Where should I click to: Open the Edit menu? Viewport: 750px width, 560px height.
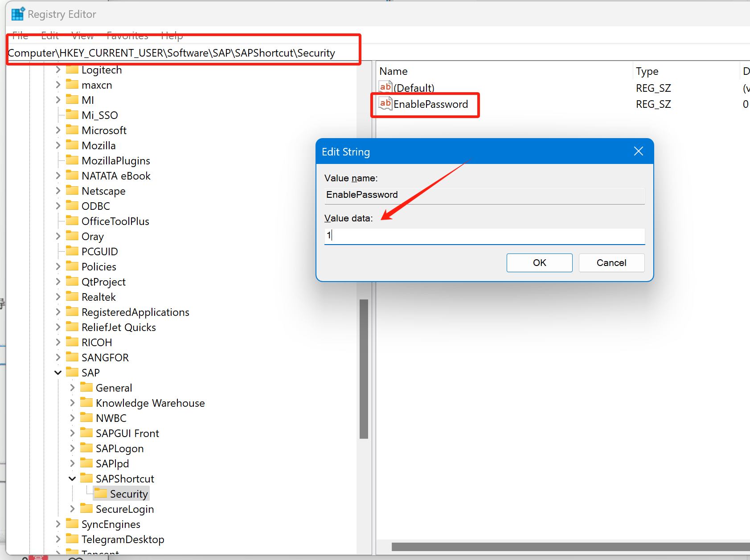[49, 36]
